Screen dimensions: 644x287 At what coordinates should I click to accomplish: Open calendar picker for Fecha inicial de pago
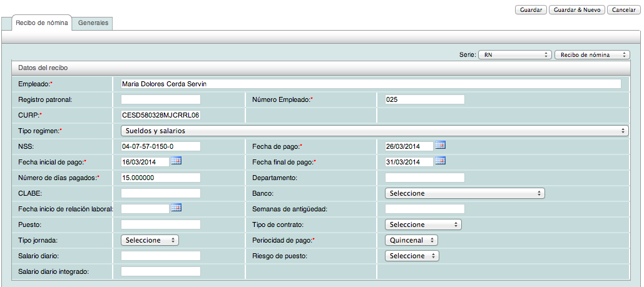point(176,161)
